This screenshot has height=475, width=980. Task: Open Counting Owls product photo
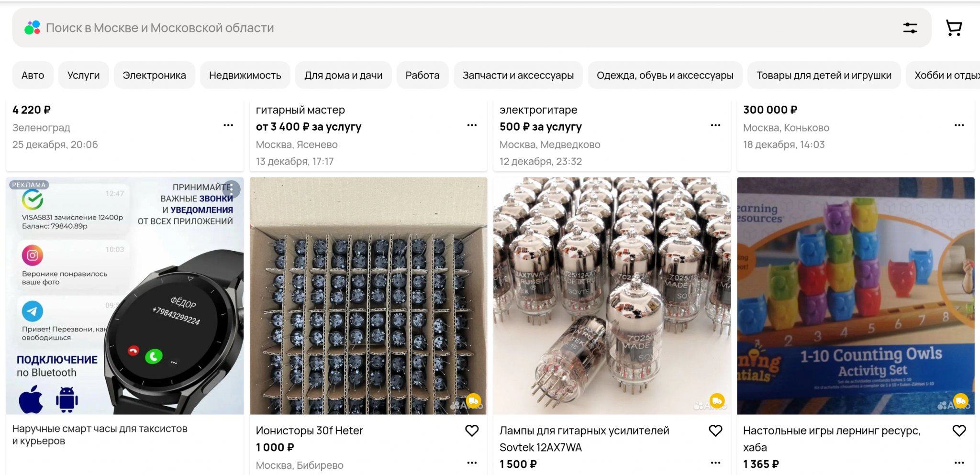(x=856, y=296)
